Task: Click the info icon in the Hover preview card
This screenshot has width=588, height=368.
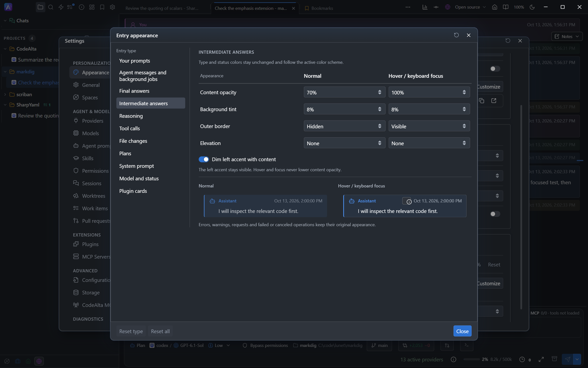Action: (x=409, y=202)
